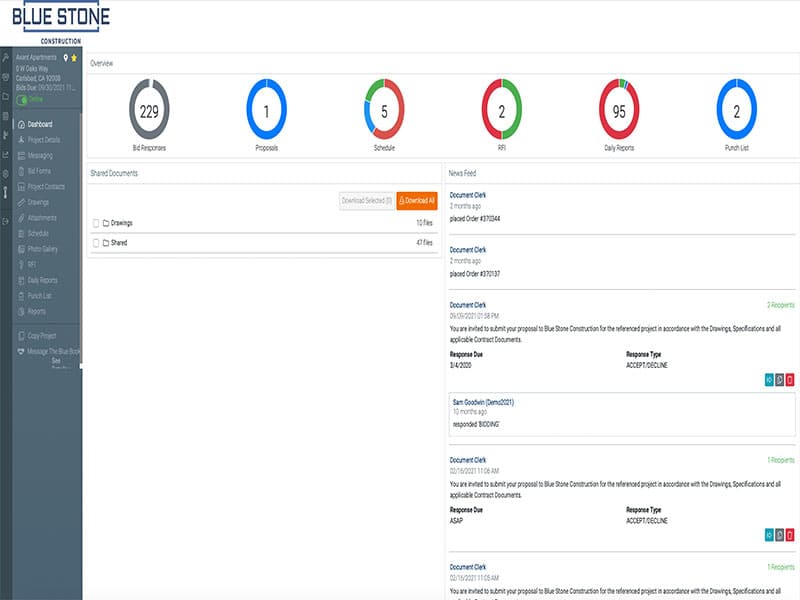Delete the 2 Recipients invitation with red trash icon
This screenshot has height=600, width=800.
click(x=789, y=380)
